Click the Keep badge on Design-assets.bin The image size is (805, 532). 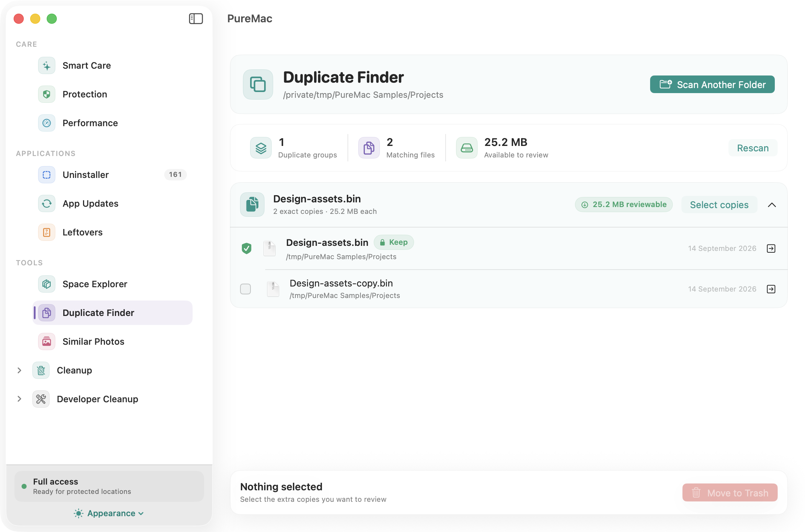[x=394, y=242]
